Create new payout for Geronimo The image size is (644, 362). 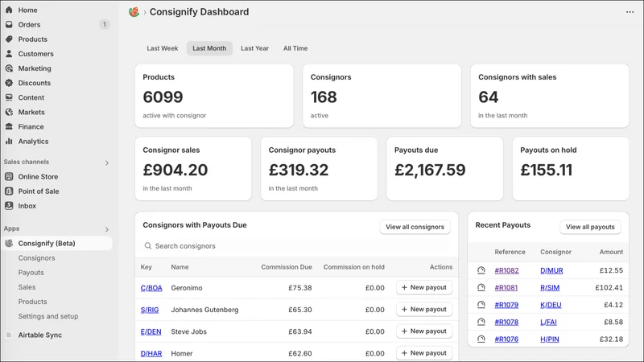tap(424, 287)
